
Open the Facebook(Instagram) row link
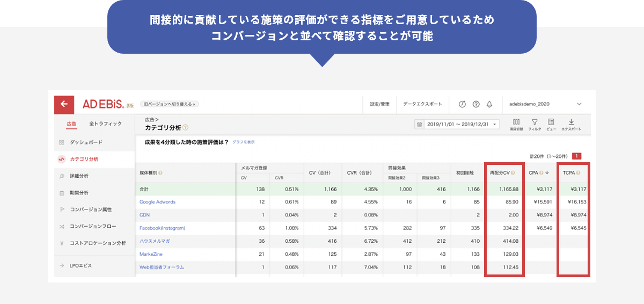click(162, 228)
